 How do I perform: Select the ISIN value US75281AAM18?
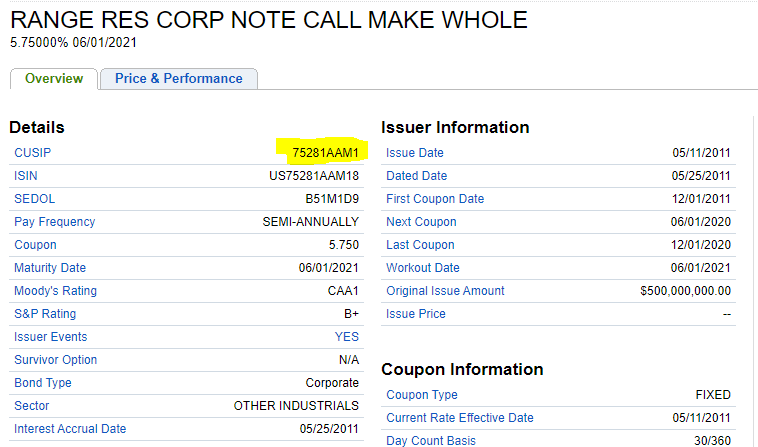314,176
